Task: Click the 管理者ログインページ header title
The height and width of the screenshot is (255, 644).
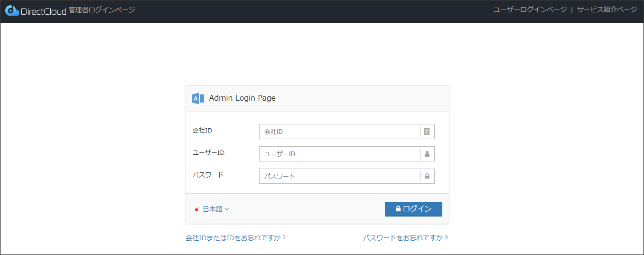Action: 102,9
